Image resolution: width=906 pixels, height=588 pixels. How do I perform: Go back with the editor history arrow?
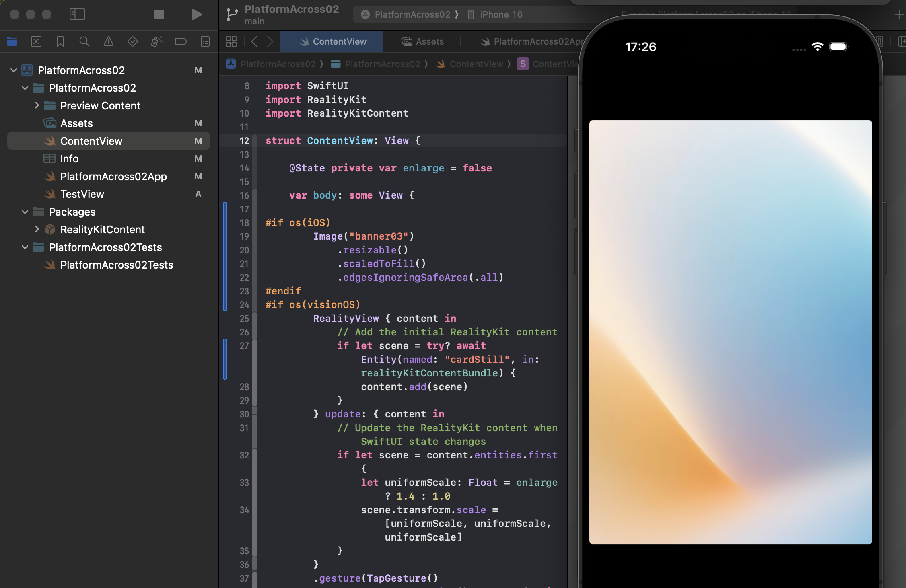[x=254, y=41]
